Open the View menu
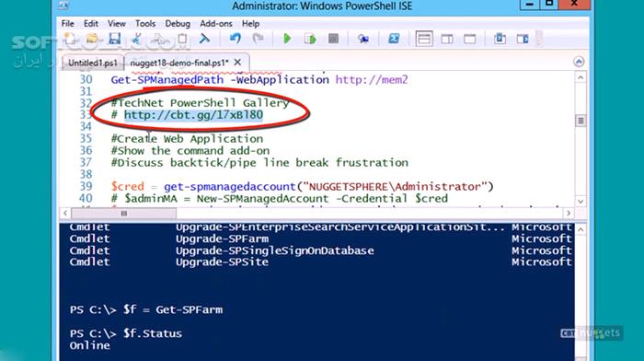Image resolution: width=644 pixels, height=361 pixels. [117, 23]
